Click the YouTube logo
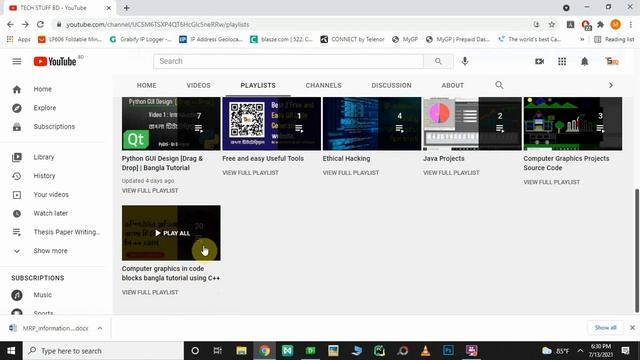The width and height of the screenshot is (640, 360). point(55,61)
